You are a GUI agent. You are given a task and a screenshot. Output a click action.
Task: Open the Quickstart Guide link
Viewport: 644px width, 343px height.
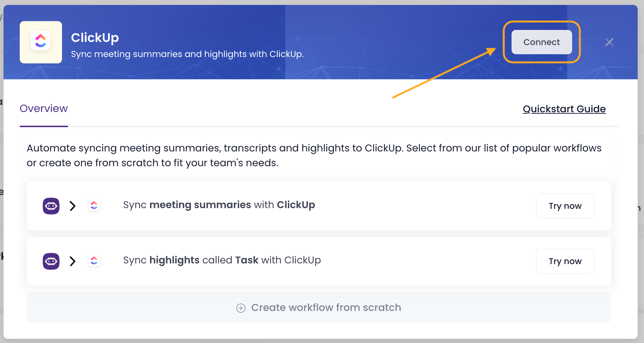tap(564, 109)
